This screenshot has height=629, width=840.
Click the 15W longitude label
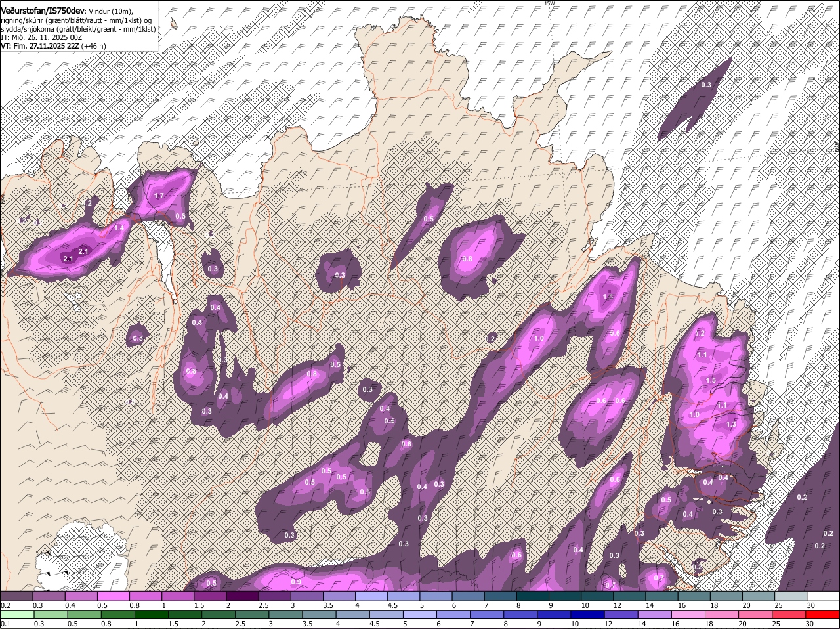[549, 3]
